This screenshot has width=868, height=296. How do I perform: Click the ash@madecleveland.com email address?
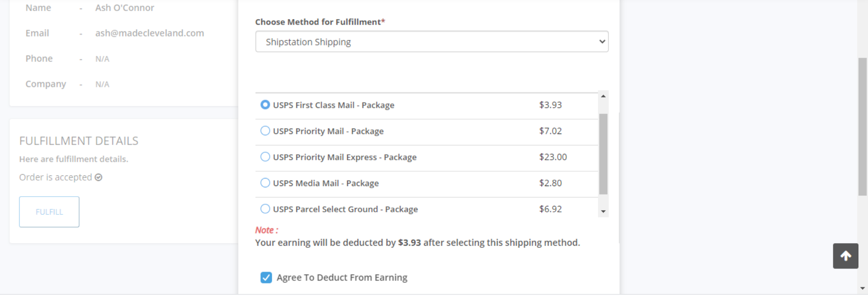pos(149,33)
